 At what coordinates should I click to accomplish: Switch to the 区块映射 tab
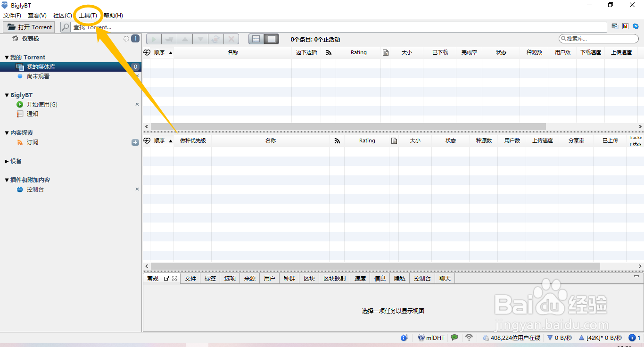[x=335, y=279]
